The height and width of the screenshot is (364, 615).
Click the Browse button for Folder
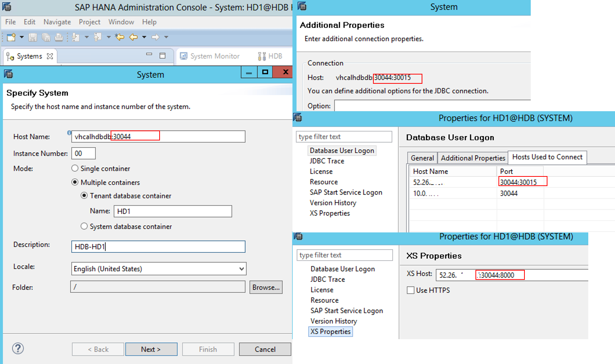pos(266,287)
